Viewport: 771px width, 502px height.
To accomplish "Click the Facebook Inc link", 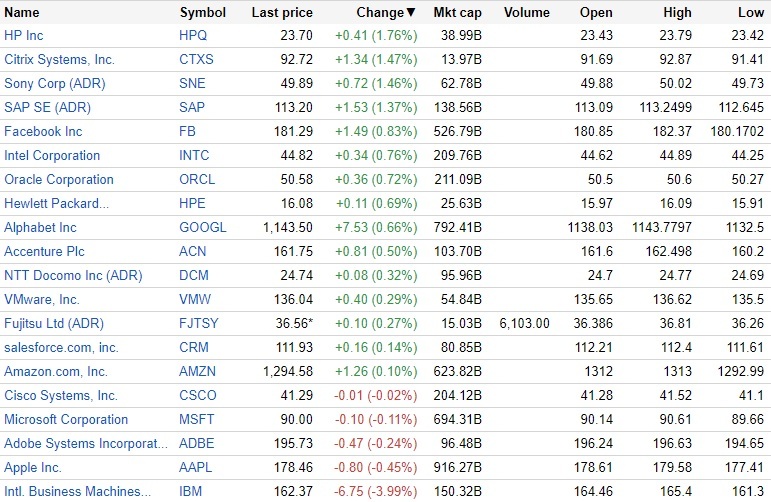I will 43,132.
